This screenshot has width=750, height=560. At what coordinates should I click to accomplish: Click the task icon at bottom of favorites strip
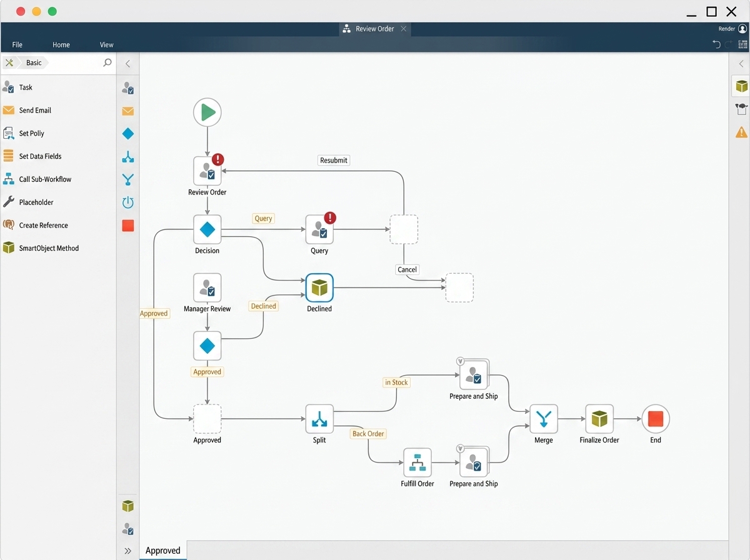point(128,529)
